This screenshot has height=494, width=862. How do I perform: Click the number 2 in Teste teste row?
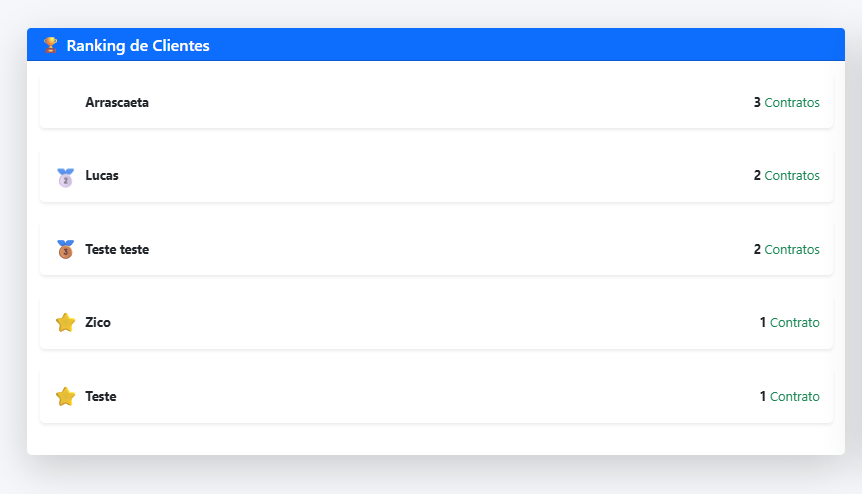tap(757, 250)
